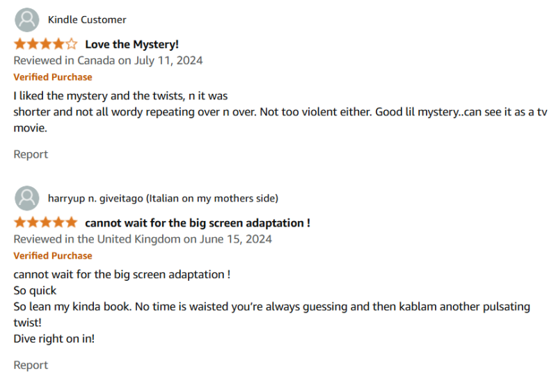
Task: Click the second star on Kindle Customer's rating
Action: pos(33,44)
